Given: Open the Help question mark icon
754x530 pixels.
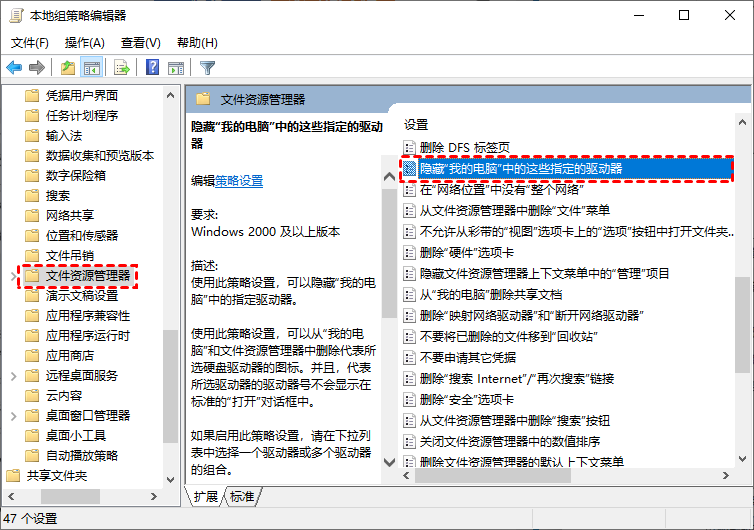Looking at the screenshot, I should click(152, 67).
